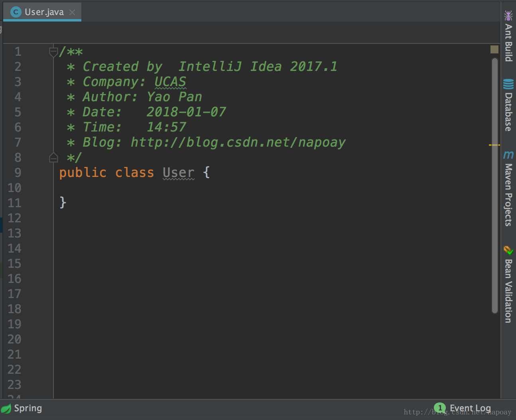This screenshot has height=420, width=516.
Task: Collapse the Javadoc comment at line 1
Action: [53, 52]
